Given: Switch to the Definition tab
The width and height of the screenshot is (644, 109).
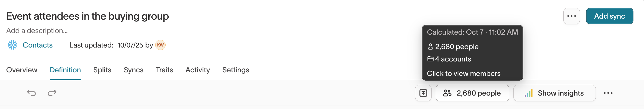Looking at the screenshot, I should click(x=65, y=70).
